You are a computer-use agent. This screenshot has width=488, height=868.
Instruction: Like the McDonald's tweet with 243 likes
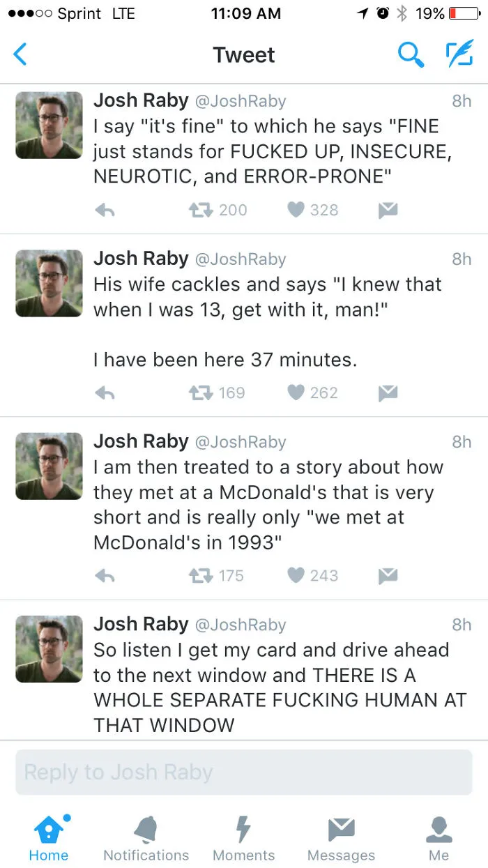click(x=296, y=576)
